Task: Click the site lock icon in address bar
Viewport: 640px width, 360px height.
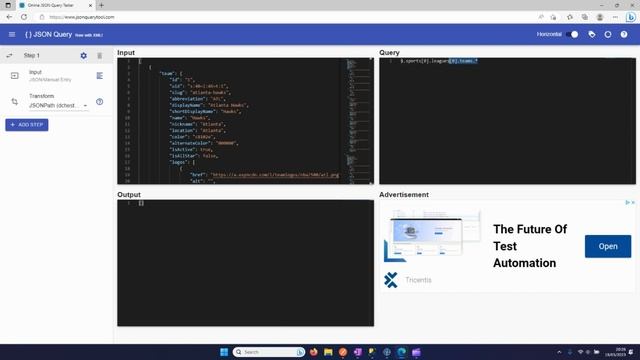Action: 42,17
